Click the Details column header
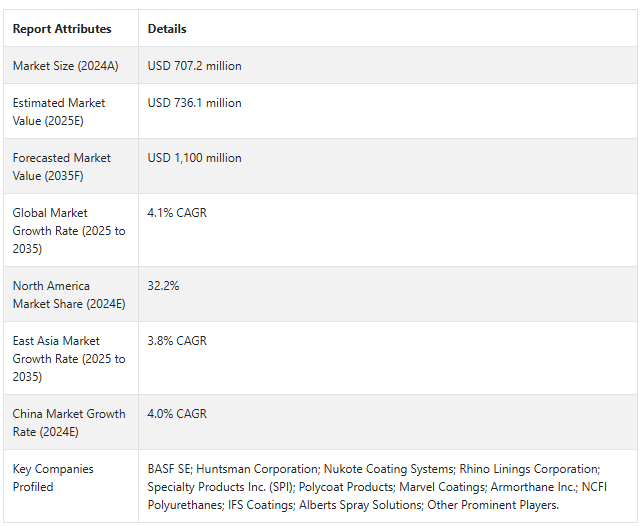The image size is (642, 526). tap(167, 29)
